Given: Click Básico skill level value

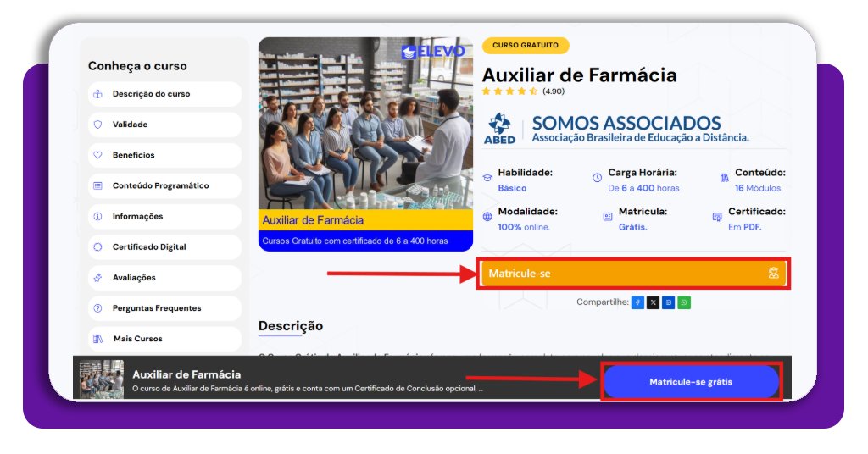Looking at the screenshot, I should click(512, 188).
